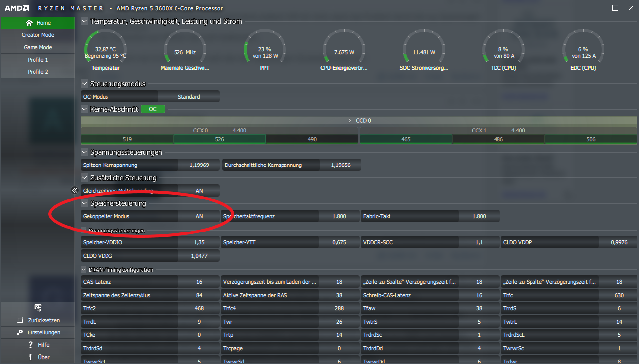The width and height of the screenshot is (639, 364).
Task: Click Schreib-CAS-Latenz row
Action: pos(430,295)
